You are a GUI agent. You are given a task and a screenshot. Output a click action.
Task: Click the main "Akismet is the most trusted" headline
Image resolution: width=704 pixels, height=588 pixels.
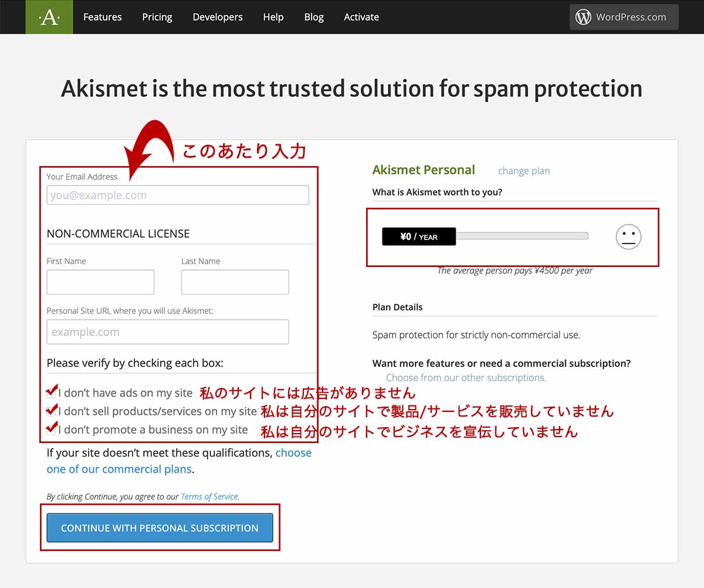(x=351, y=89)
